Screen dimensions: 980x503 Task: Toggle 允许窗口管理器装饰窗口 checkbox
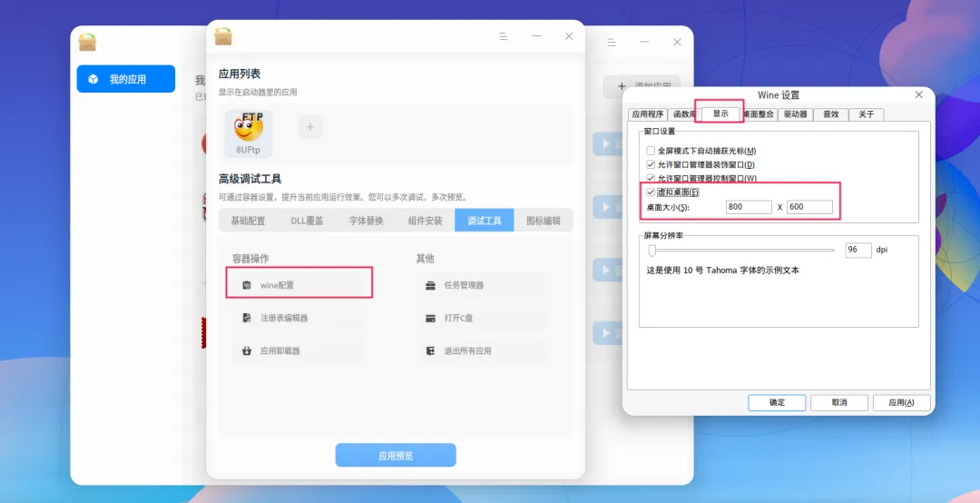[651, 164]
